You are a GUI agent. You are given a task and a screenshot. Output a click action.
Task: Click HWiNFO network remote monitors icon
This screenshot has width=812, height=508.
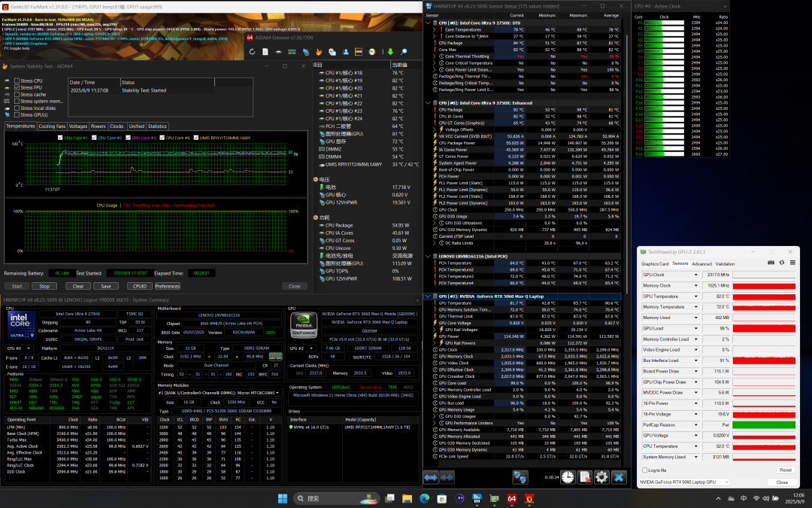pyautogui.click(x=520, y=477)
